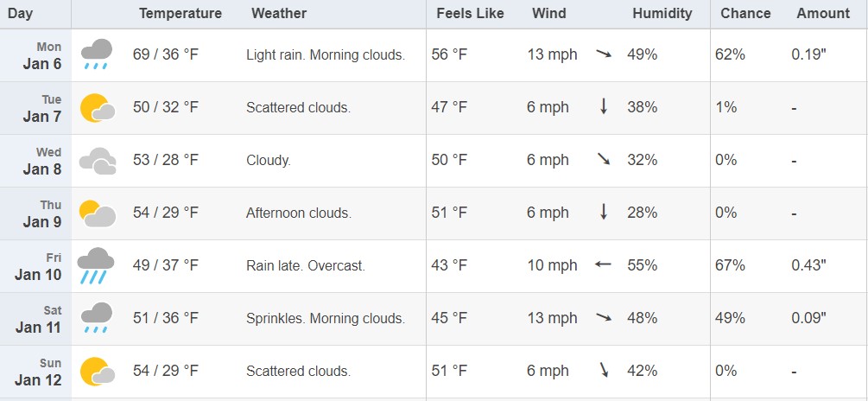The height and width of the screenshot is (401, 868).
Task: Click the scattered clouds icon for Sun Jan 12
Action: click(98, 372)
